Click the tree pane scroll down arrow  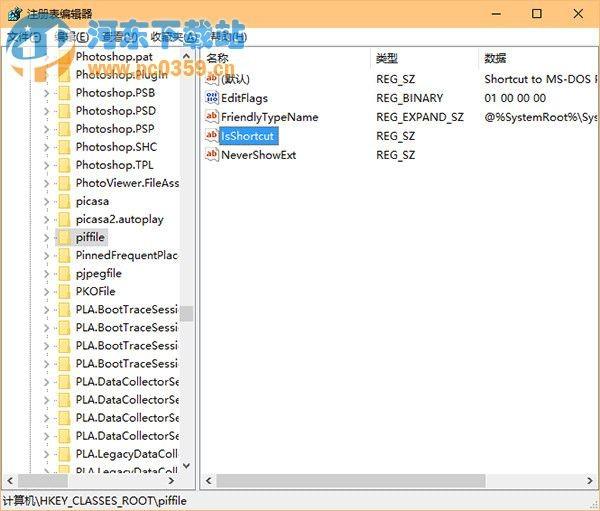[187, 465]
